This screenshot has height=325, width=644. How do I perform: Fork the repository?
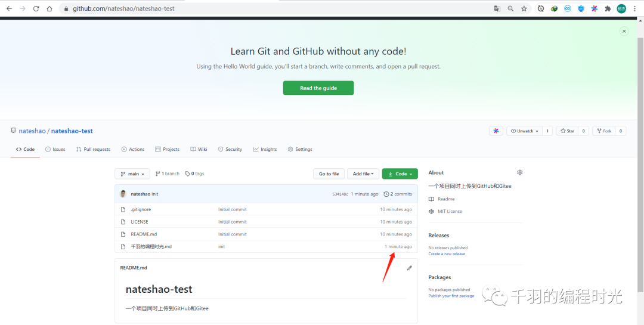pyautogui.click(x=603, y=131)
